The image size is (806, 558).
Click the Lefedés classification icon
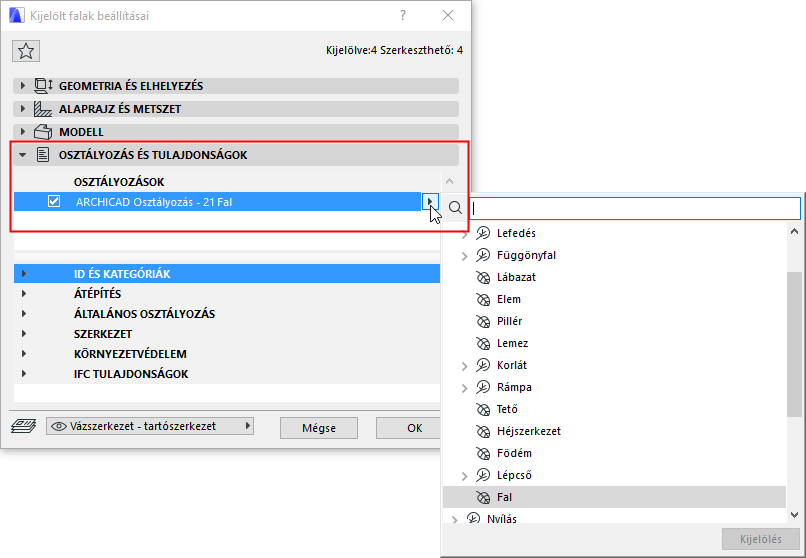pyautogui.click(x=483, y=233)
